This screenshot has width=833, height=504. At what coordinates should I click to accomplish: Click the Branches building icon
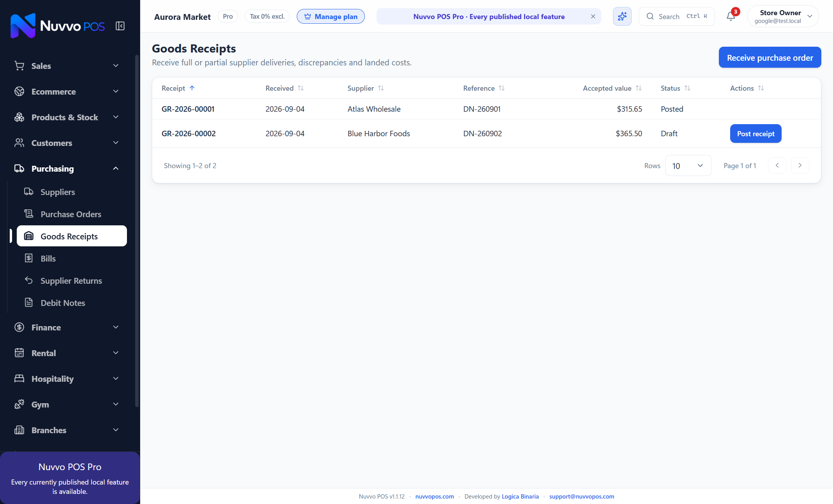(19, 430)
